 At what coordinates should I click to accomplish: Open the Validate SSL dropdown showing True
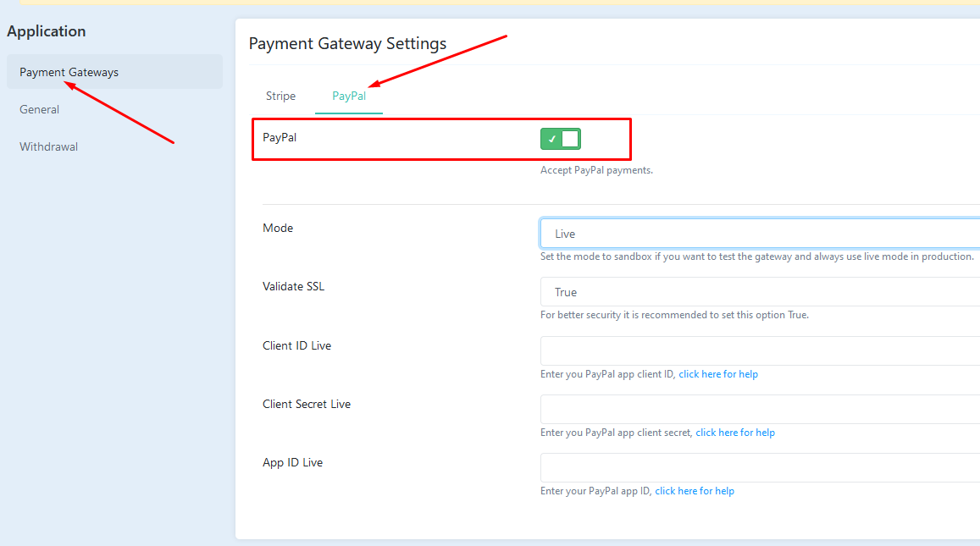point(760,292)
